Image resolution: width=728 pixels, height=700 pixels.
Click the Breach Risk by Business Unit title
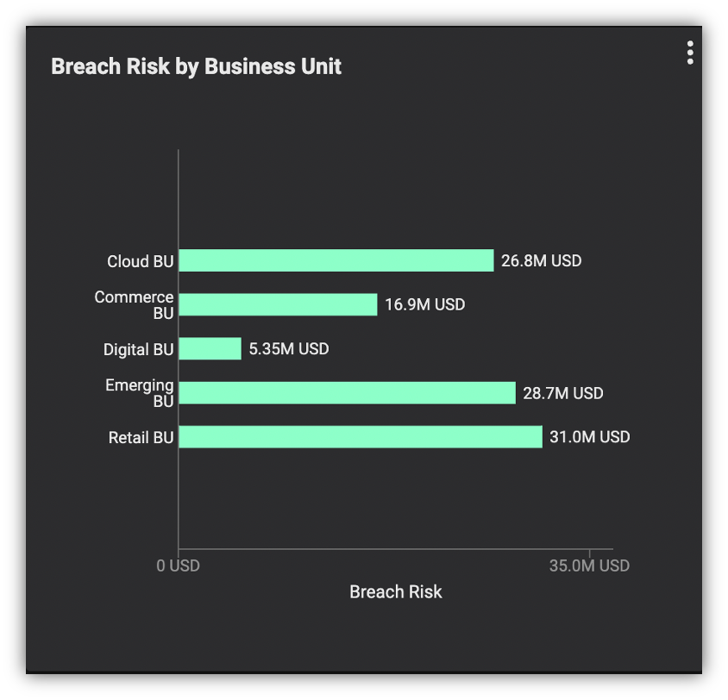click(x=196, y=66)
